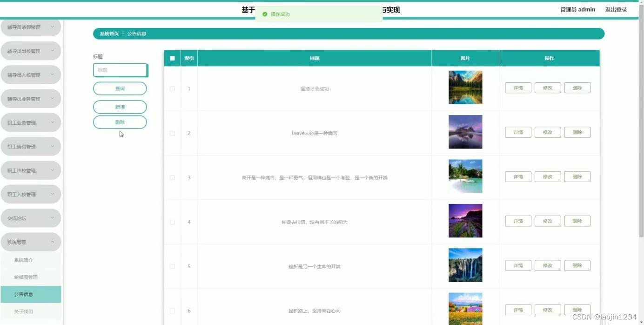The width and height of the screenshot is (644, 325).
Task: Open 关于我们 submenu item
Action: click(x=31, y=311)
